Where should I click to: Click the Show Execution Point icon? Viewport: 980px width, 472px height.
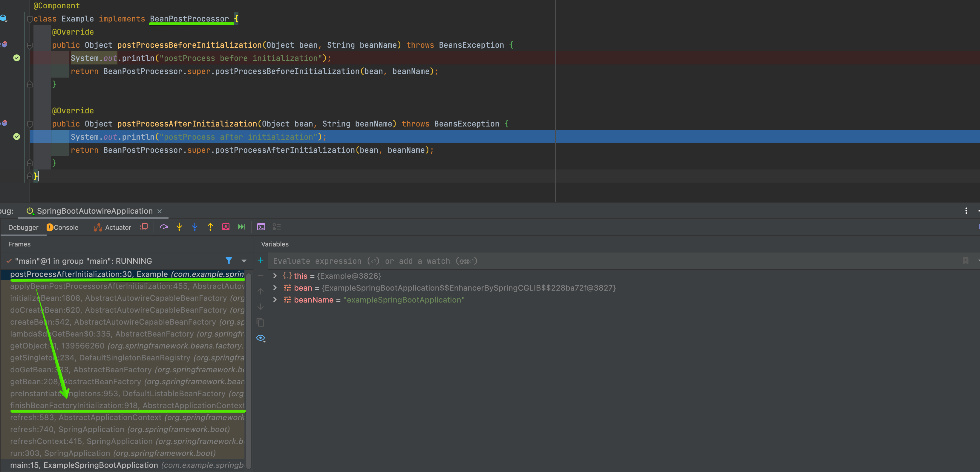[x=144, y=227]
